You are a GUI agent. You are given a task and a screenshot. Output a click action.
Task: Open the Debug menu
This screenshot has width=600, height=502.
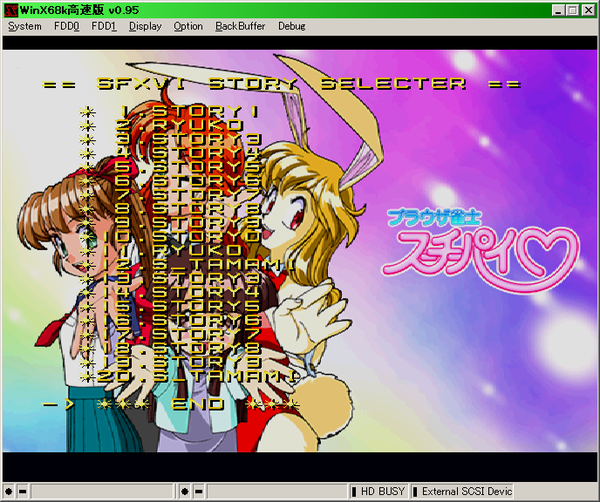point(292,26)
